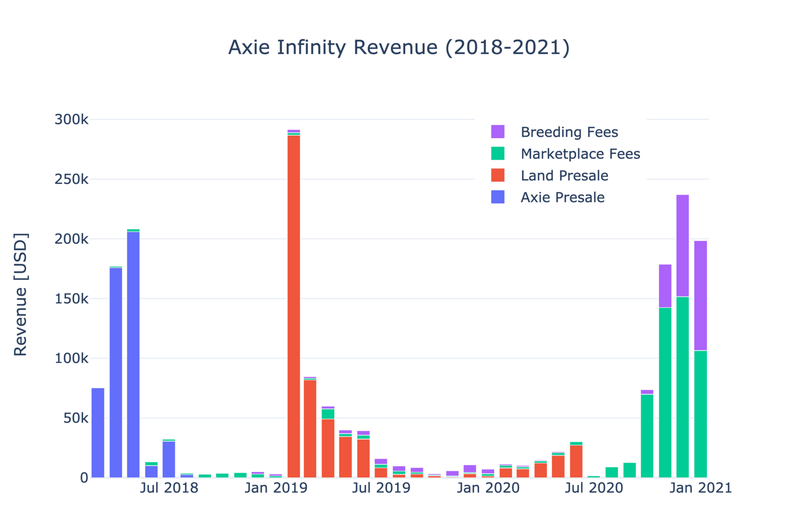This screenshot has width=788, height=532.
Task: Click the Land Presale red legend swatch
Action: (497, 175)
